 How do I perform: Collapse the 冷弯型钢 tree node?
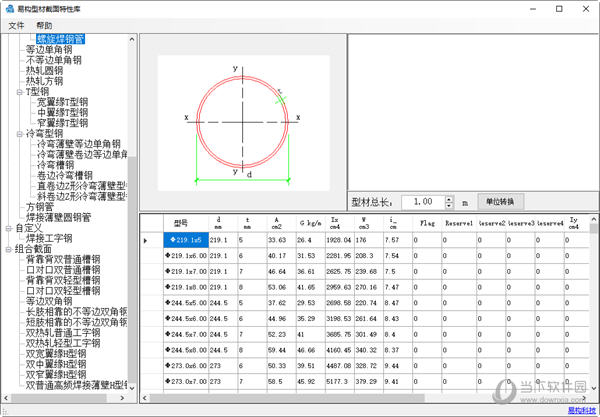pyautogui.click(x=19, y=133)
